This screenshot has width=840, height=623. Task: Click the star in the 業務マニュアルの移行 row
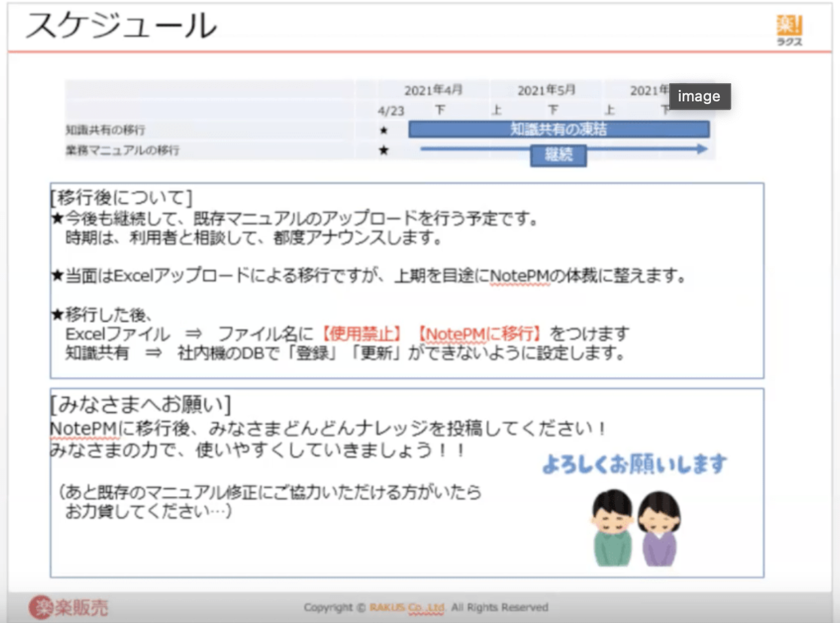pyautogui.click(x=384, y=150)
